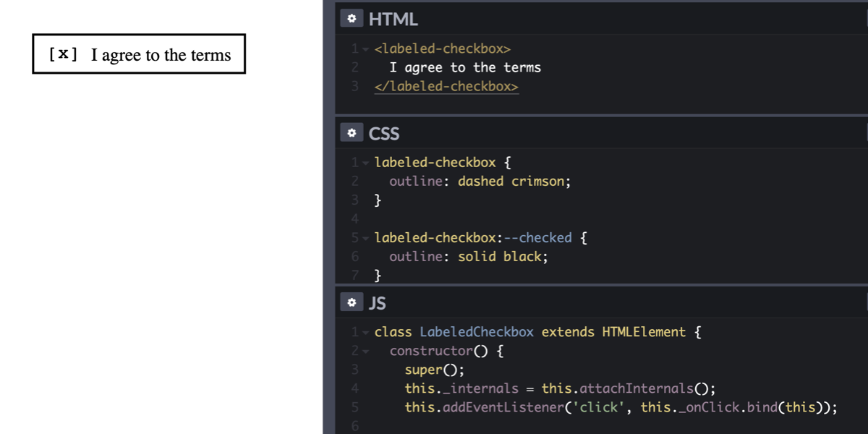Toggle the [x] checkbox box in preview
Viewport: 868px width, 434px height.
63,54
